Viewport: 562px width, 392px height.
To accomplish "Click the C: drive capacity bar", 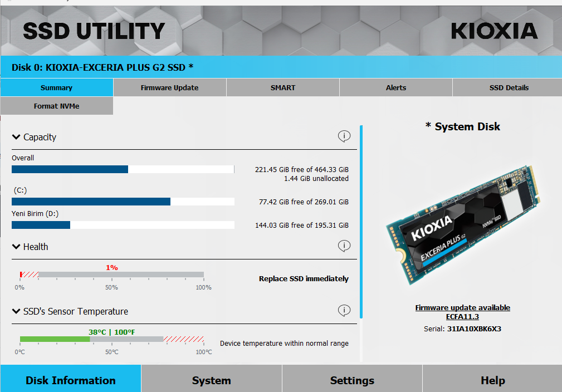I will pyautogui.click(x=123, y=202).
